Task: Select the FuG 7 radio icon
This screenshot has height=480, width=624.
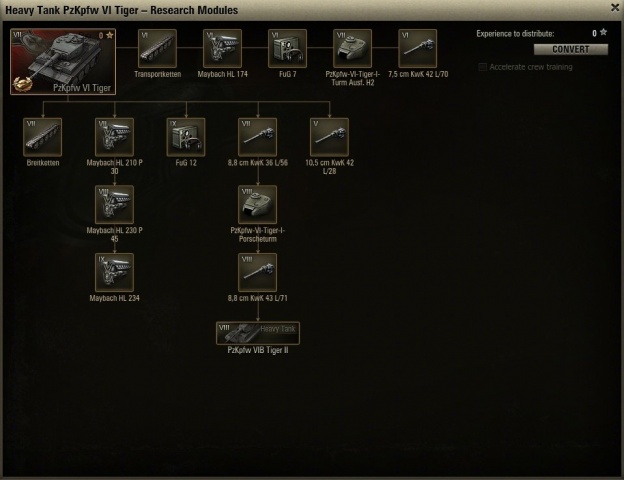Action: [x=287, y=48]
